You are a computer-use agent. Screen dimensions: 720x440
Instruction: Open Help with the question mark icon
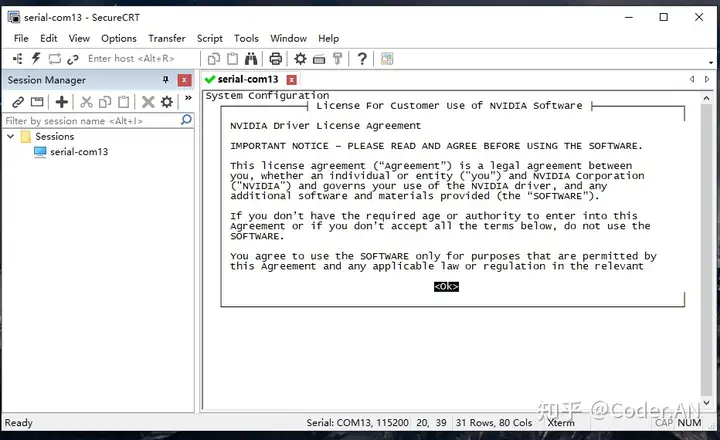[x=362, y=59]
